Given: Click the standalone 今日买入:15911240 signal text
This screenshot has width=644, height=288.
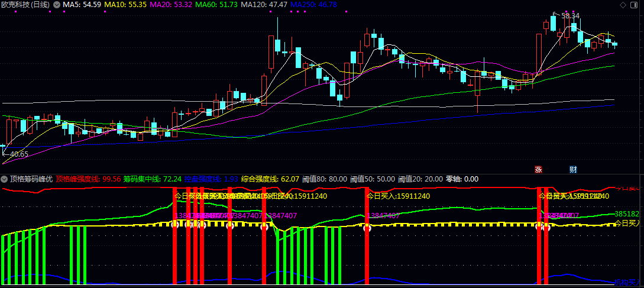Looking at the screenshot, I should (x=398, y=196).
